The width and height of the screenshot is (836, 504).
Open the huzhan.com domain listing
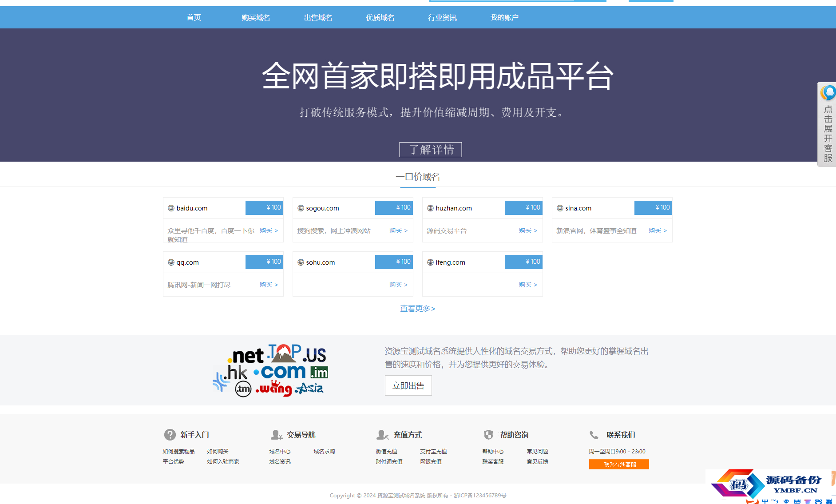tap(454, 208)
